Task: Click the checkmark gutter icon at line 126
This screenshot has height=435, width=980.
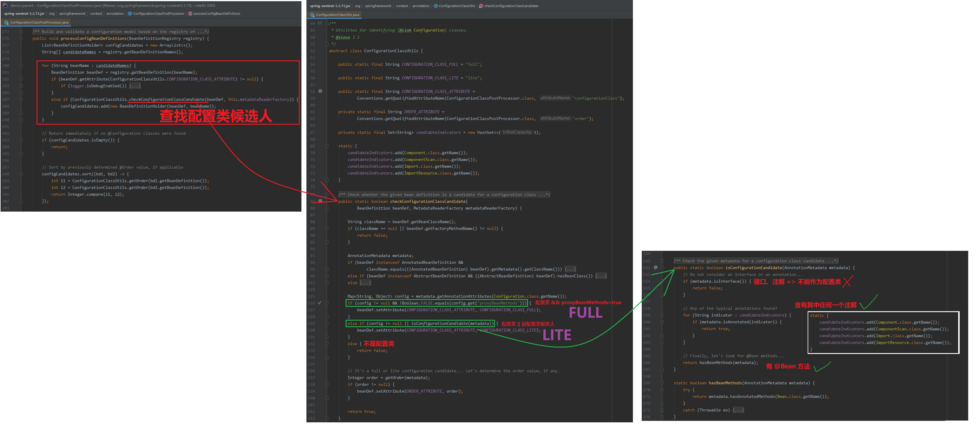Action: click(x=320, y=303)
